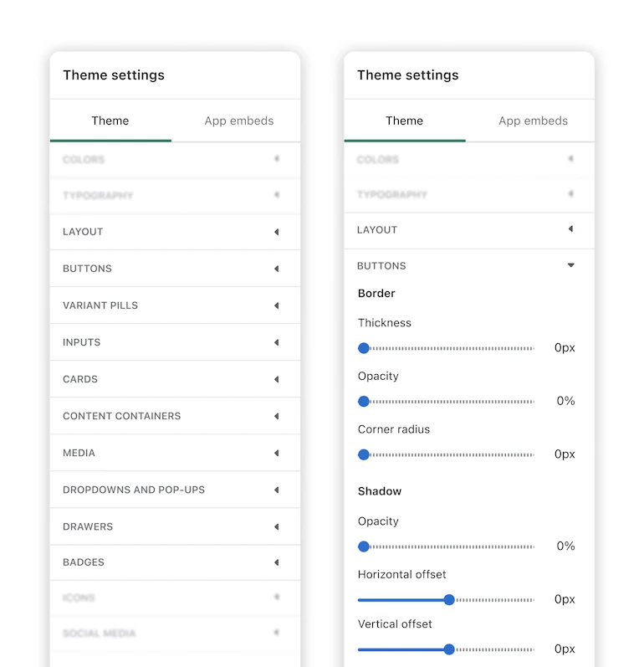Click the BUTTONS label in left panel
This screenshot has width=644, height=667.
click(x=87, y=269)
